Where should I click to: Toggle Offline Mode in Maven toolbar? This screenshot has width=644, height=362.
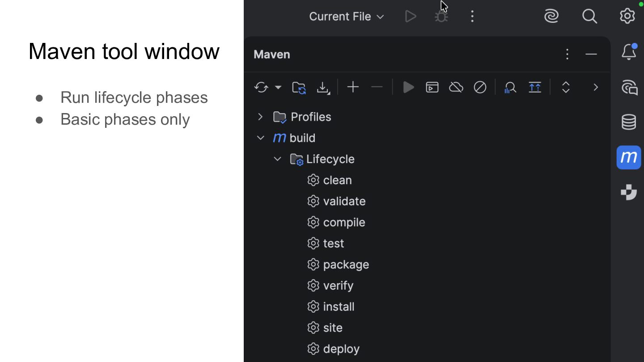(456, 87)
